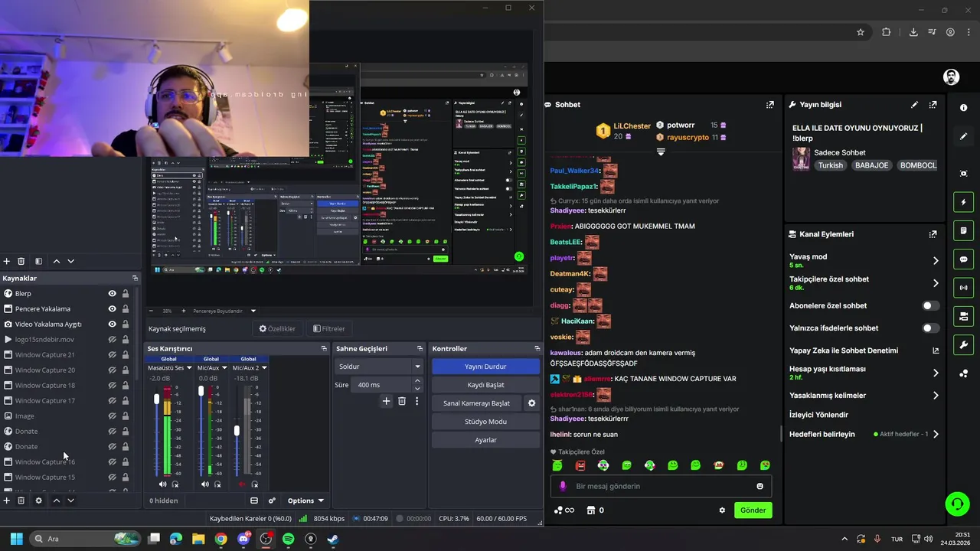Image resolution: width=980 pixels, height=551 pixels.
Task: Add a new scene transition
Action: (x=386, y=401)
